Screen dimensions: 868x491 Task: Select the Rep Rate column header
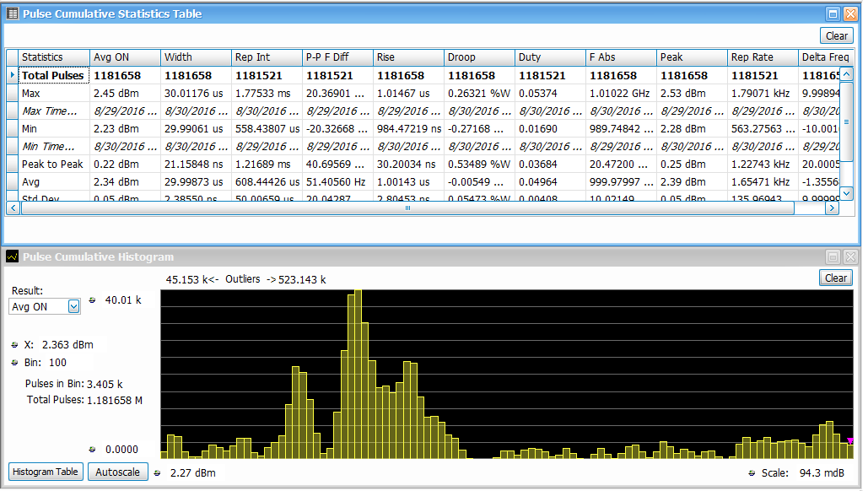click(x=762, y=57)
